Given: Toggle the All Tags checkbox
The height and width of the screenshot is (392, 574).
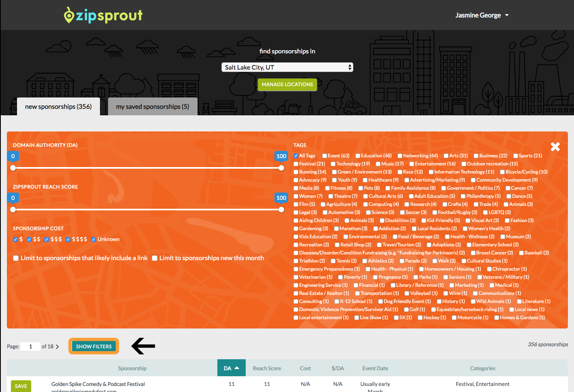Looking at the screenshot, I should [x=296, y=156].
